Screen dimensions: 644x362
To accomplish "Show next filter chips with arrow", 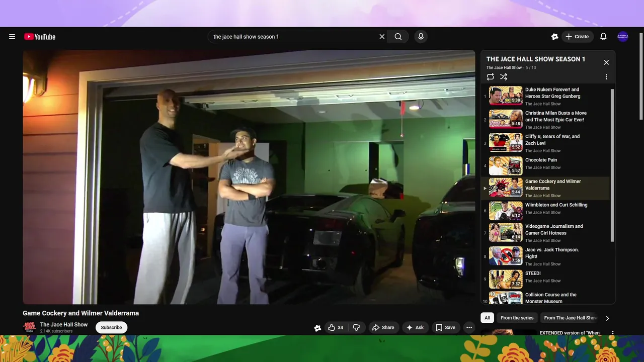I will pos(607,318).
